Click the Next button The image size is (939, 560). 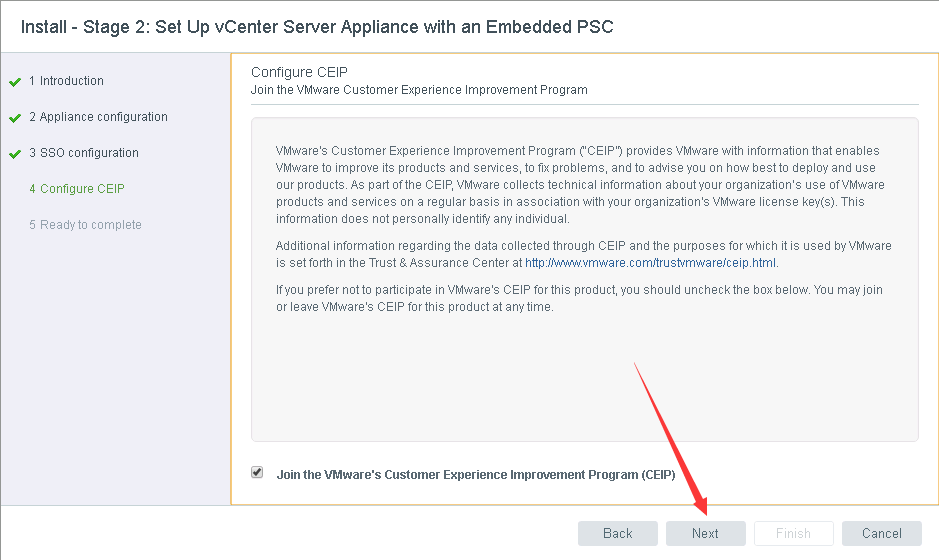(705, 533)
